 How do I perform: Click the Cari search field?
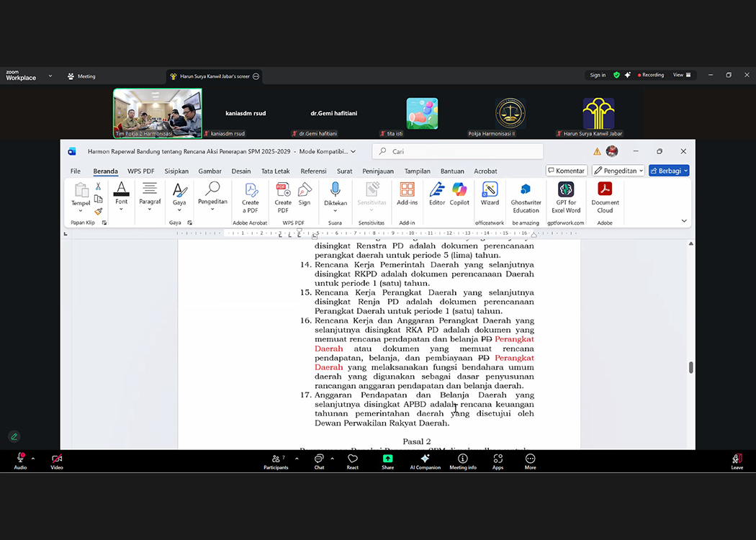pyautogui.click(x=461, y=151)
